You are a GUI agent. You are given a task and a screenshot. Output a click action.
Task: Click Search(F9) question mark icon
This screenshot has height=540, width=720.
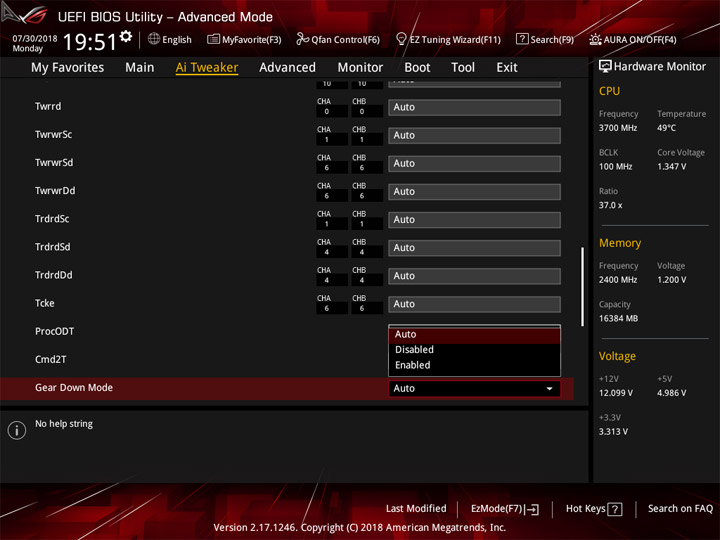522,39
